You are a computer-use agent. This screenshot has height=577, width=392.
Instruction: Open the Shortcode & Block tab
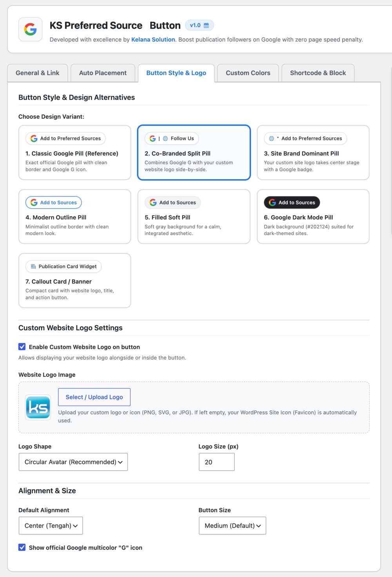pyautogui.click(x=318, y=73)
